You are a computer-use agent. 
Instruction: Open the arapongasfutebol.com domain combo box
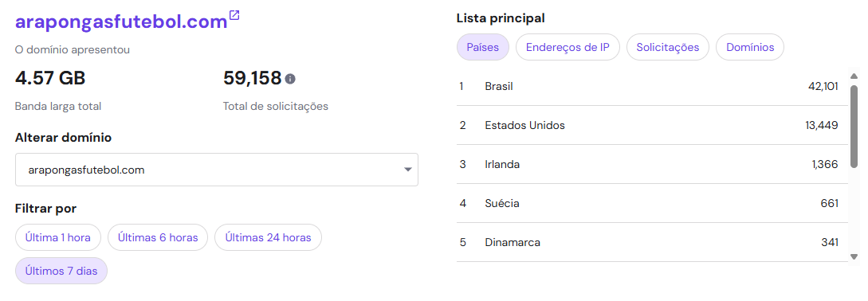click(217, 170)
